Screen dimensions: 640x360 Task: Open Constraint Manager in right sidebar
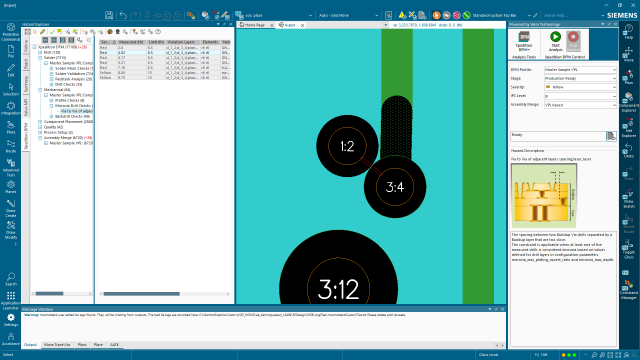[x=629, y=289]
